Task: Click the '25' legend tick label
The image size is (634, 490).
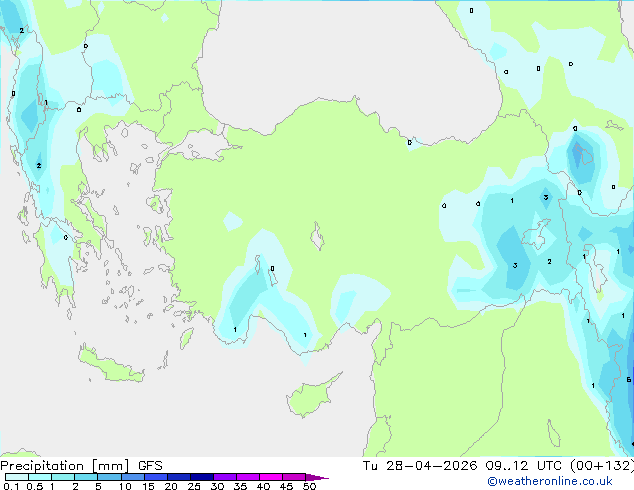Action: 194,486
